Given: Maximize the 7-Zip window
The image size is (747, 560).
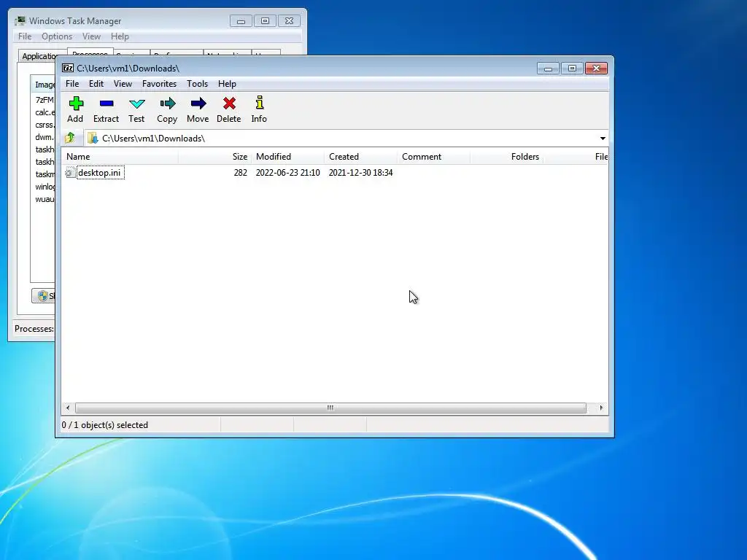Looking at the screenshot, I should (572, 69).
